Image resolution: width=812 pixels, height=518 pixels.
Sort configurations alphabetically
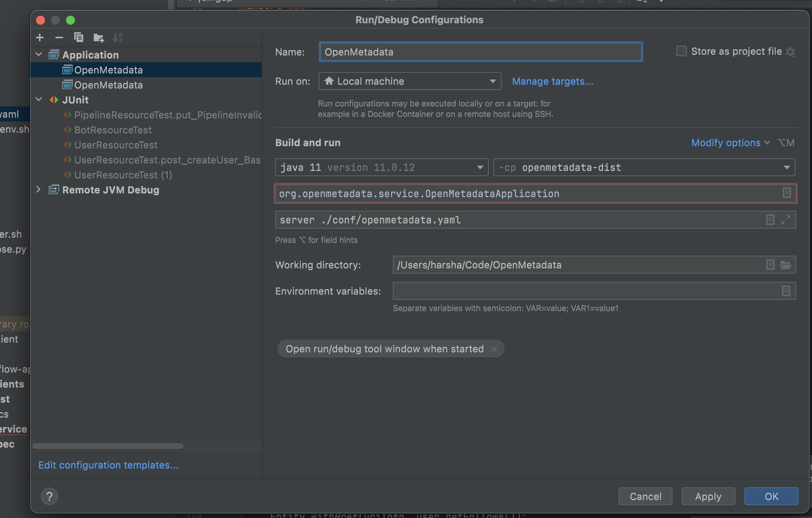[118, 37]
